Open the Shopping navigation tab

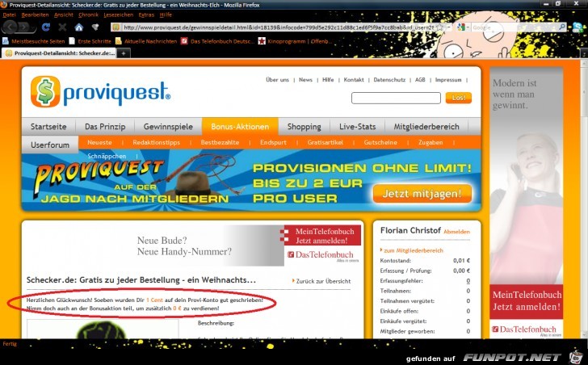click(x=304, y=127)
